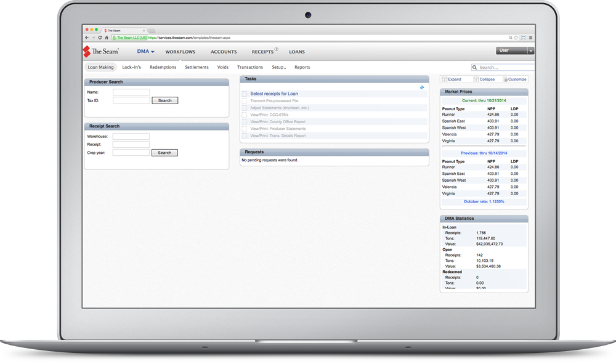Check View/Print Trans. Details Report checkbox
The width and height of the screenshot is (616, 364).
click(245, 136)
